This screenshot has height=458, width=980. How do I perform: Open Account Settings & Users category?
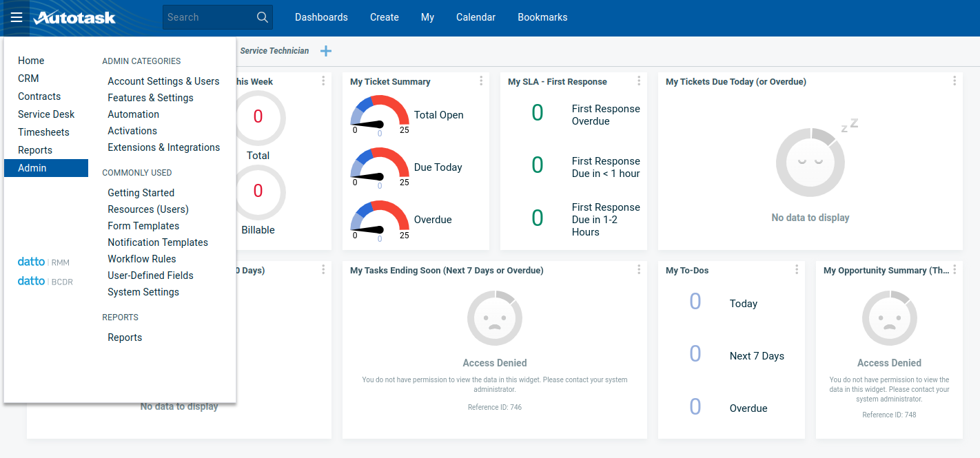tap(163, 81)
